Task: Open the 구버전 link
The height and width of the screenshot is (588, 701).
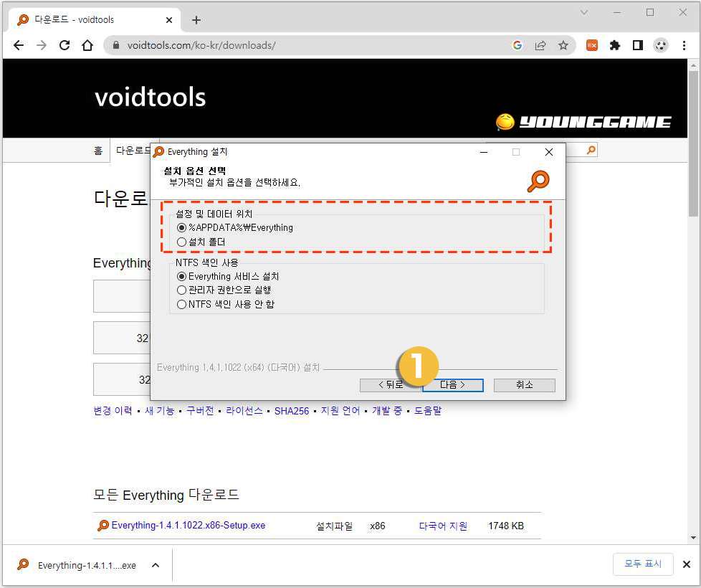Action: click(x=200, y=410)
